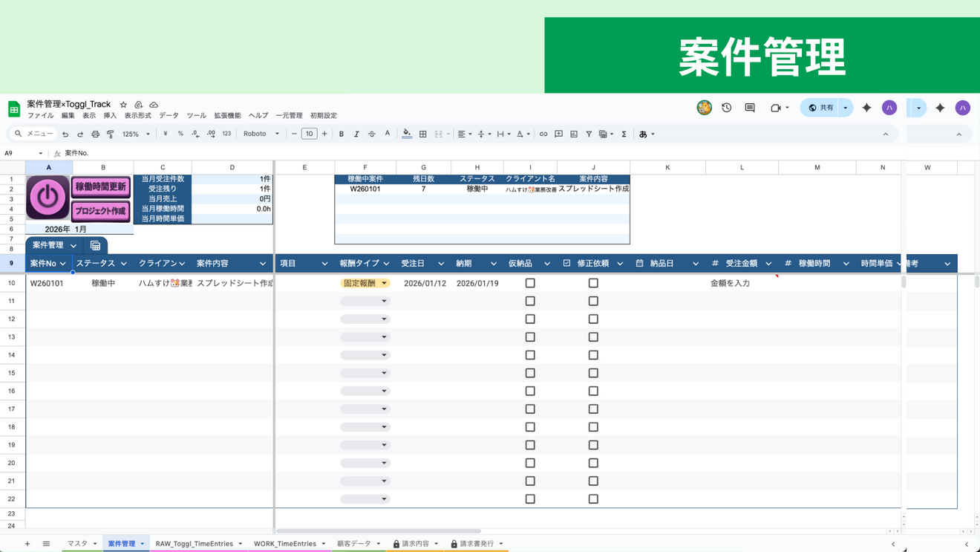
Task: Tick the 修正依頼 checkbox in row 12
Action: 593,319
